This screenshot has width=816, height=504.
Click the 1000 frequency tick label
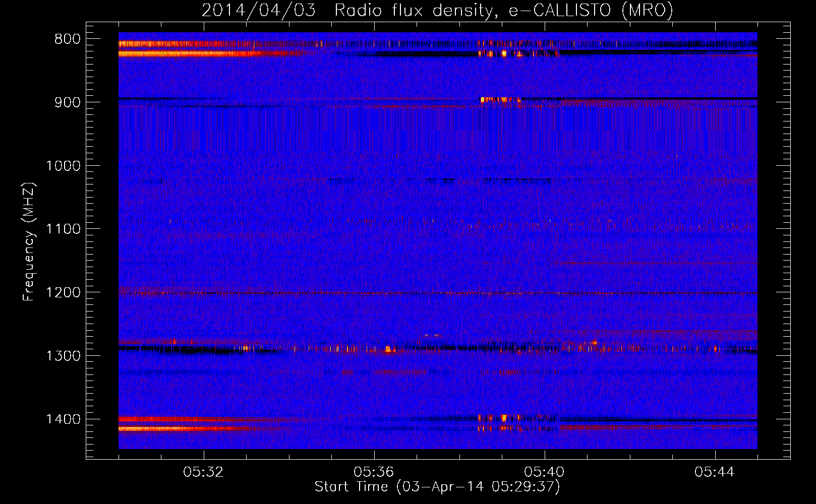click(x=63, y=166)
